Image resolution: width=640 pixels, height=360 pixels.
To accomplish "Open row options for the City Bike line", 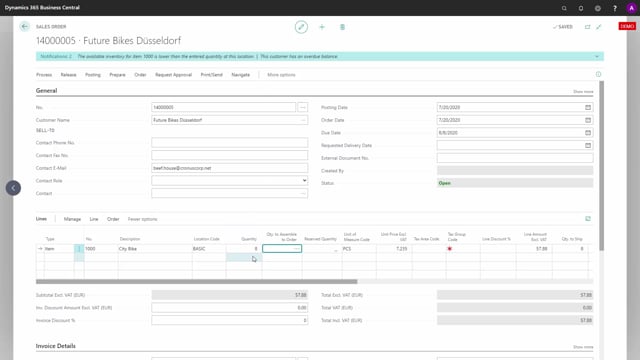I will point(79,249).
